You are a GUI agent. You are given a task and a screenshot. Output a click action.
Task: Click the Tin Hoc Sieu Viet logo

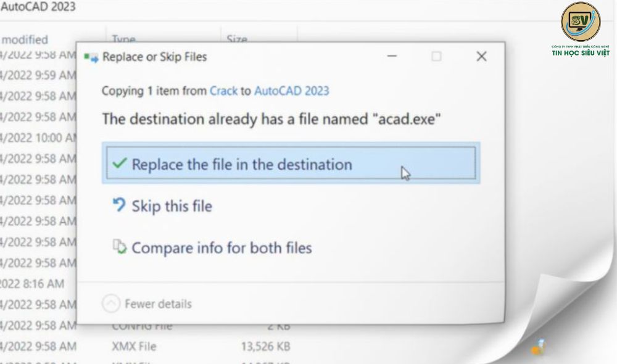[581, 29]
